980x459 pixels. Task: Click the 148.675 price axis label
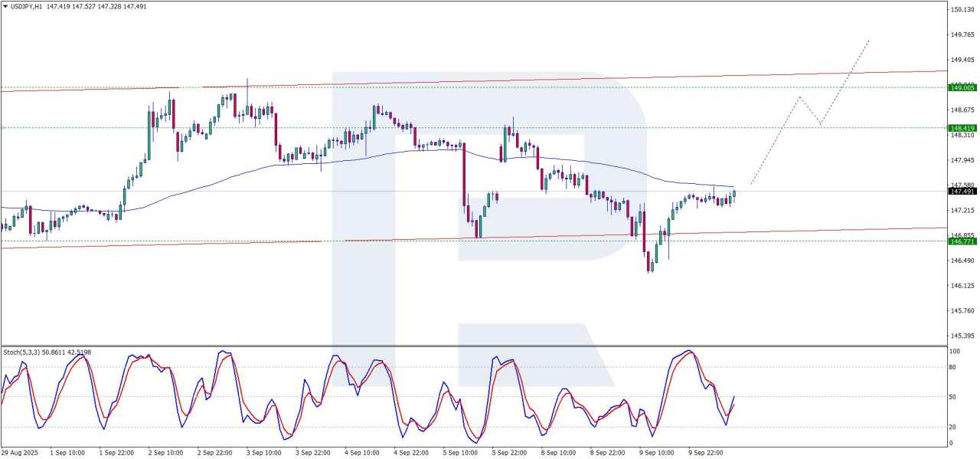[962, 110]
